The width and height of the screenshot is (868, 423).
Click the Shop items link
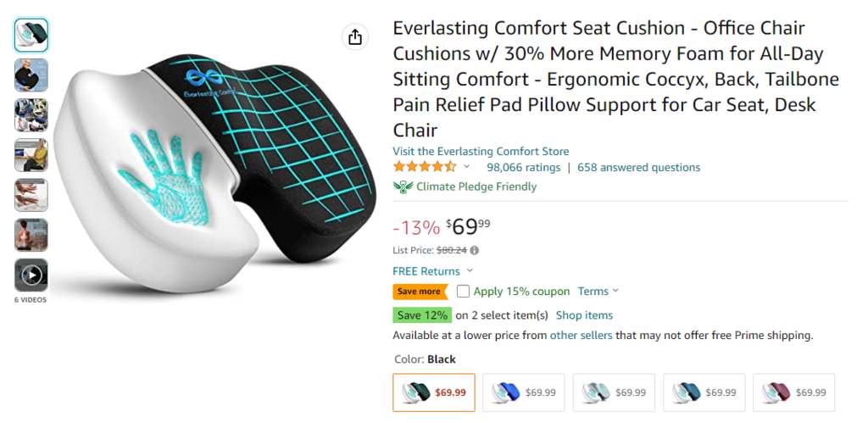(x=584, y=315)
